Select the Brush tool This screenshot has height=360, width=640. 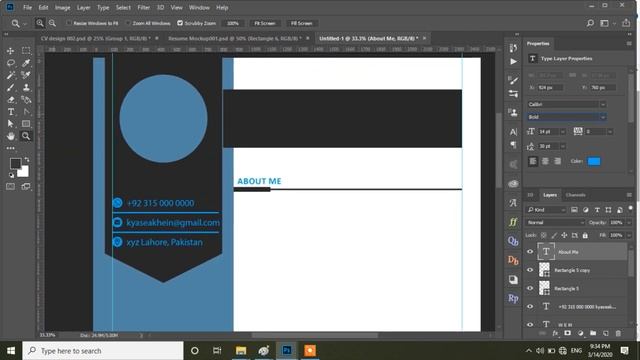pyautogui.click(x=11, y=87)
